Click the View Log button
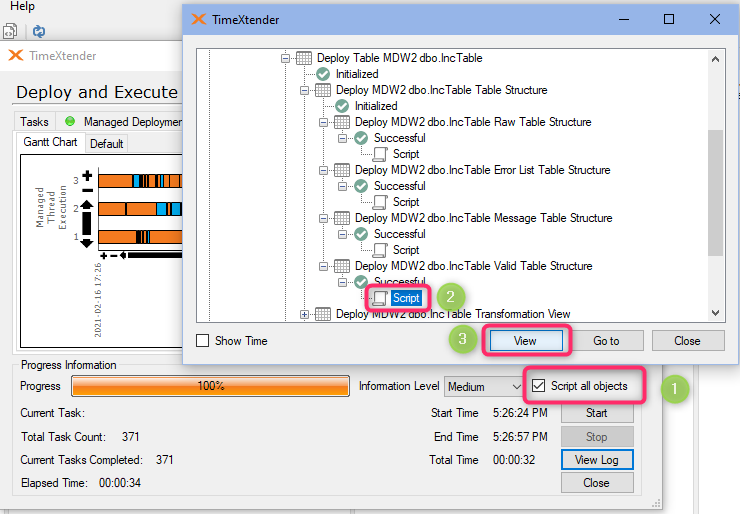Viewport: 740px width, 514px height. [x=597, y=460]
